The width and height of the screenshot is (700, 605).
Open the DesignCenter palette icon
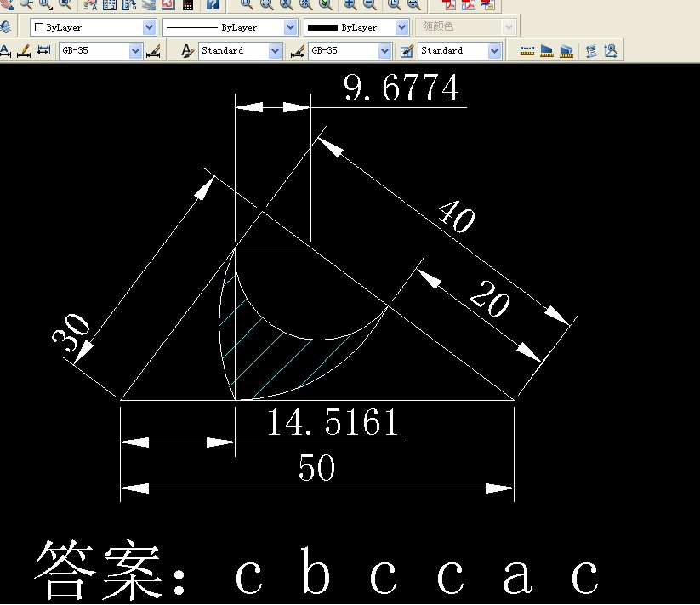coord(110,4)
